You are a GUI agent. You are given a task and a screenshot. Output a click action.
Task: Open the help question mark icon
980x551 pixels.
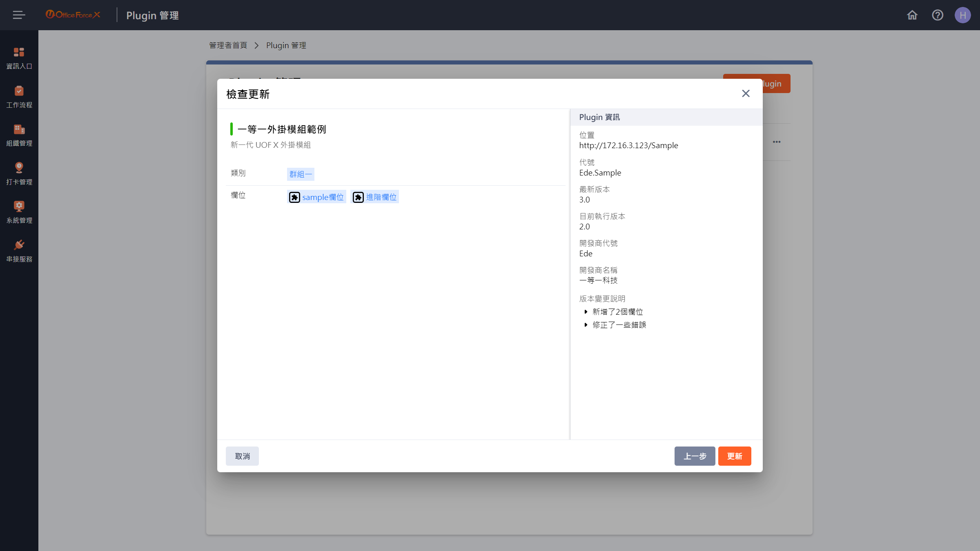(x=938, y=15)
